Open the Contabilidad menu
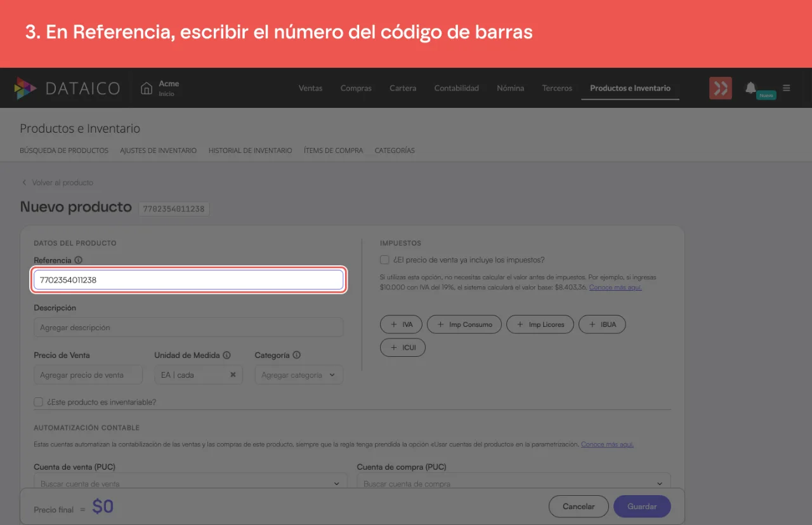The image size is (812, 525). (x=456, y=88)
